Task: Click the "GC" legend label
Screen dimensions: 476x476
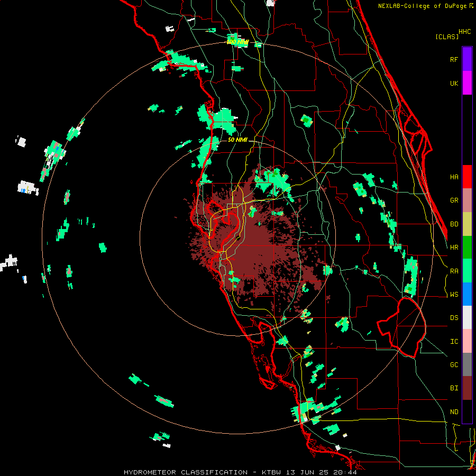Action: click(x=454, y=365)
